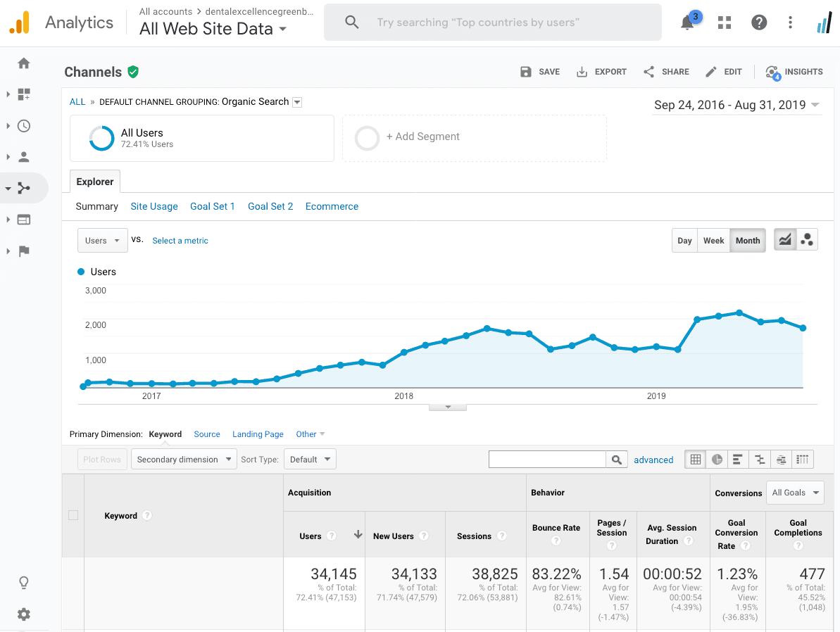This screenshot has height=632, width=840.
Task: Switch to the Site Usage tab
Action: (x=153, y=206)
